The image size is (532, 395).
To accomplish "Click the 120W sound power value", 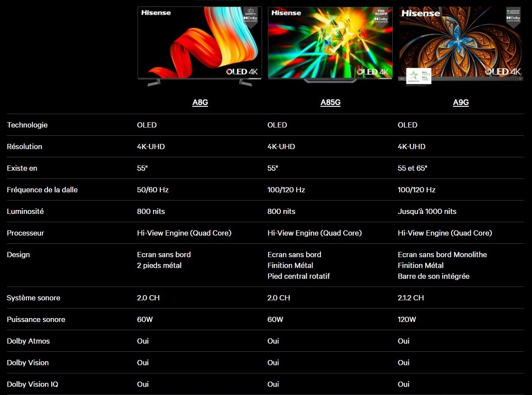I will tap(407, 319).
